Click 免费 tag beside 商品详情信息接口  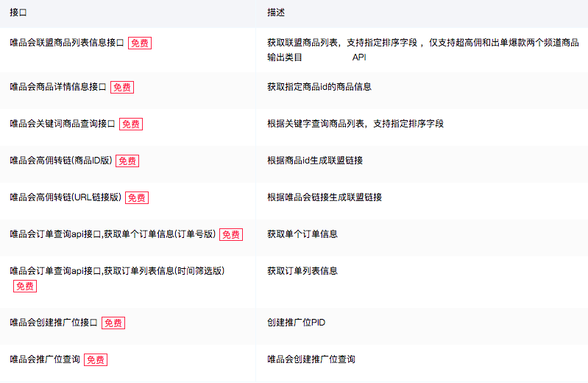pyautogui.click(x=122, y=88)
